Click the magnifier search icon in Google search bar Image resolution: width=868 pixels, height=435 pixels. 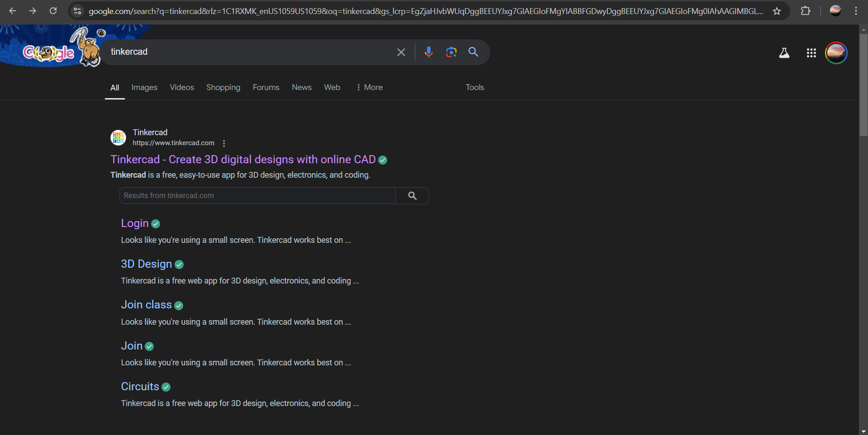click(x=473, y=52)
